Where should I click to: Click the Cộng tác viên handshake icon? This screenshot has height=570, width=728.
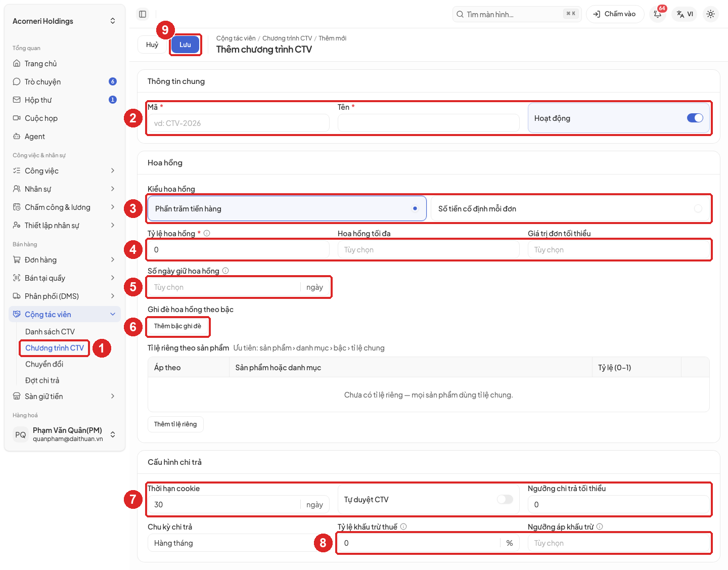pyautogui.click(x=17, y=314)
